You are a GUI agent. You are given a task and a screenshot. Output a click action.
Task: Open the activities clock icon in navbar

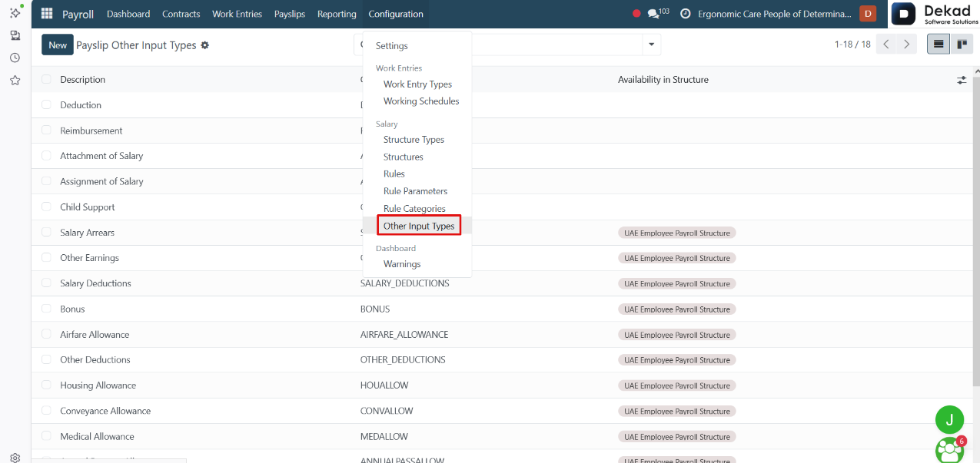686,14
